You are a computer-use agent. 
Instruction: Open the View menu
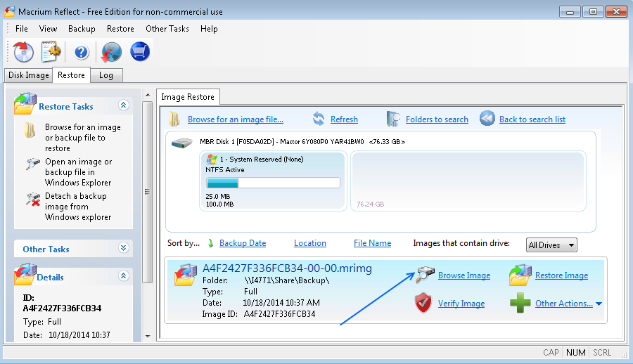click(48, 29)
